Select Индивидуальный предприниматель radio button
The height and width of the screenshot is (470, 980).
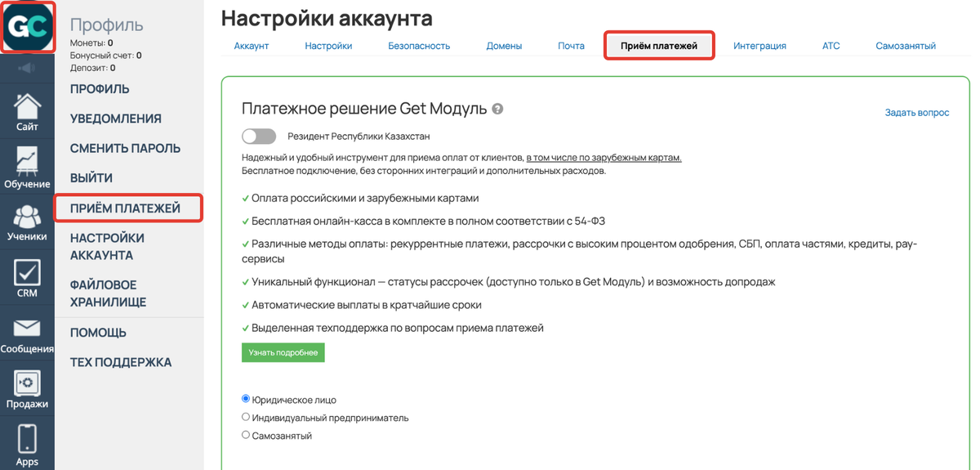coord(246,417)
